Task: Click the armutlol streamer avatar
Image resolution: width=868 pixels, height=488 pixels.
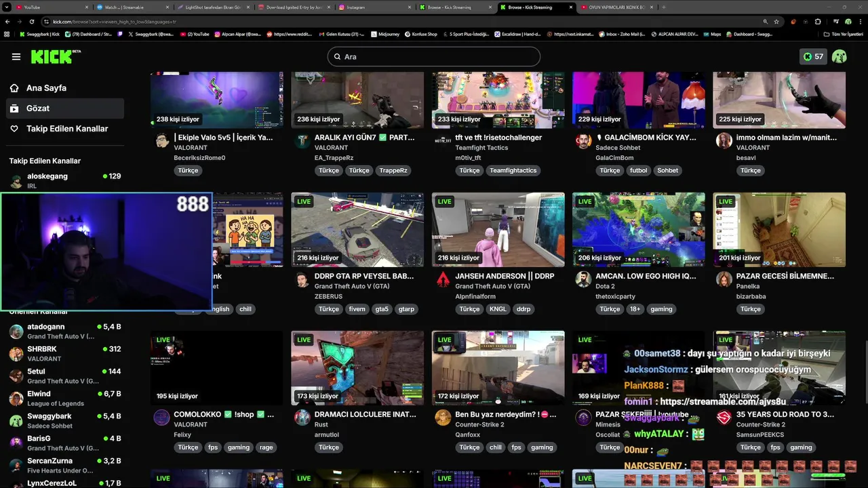Action: (302, 418)
